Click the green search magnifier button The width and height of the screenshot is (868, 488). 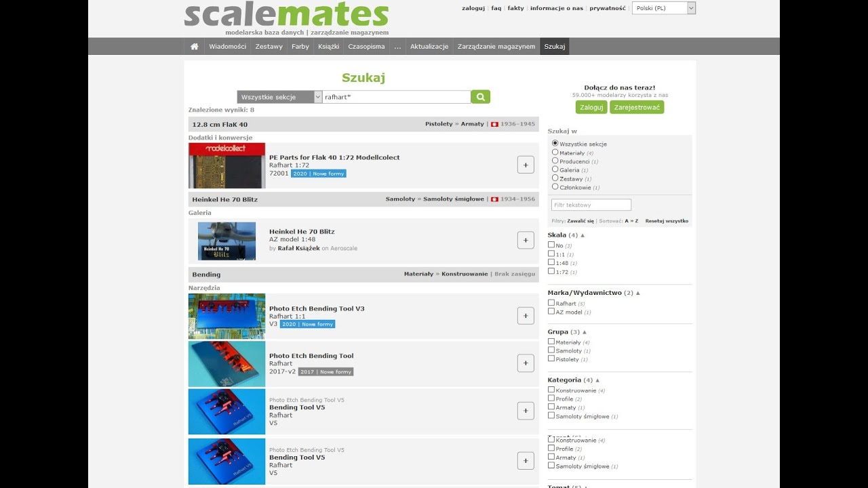click(x=481, y=97)
